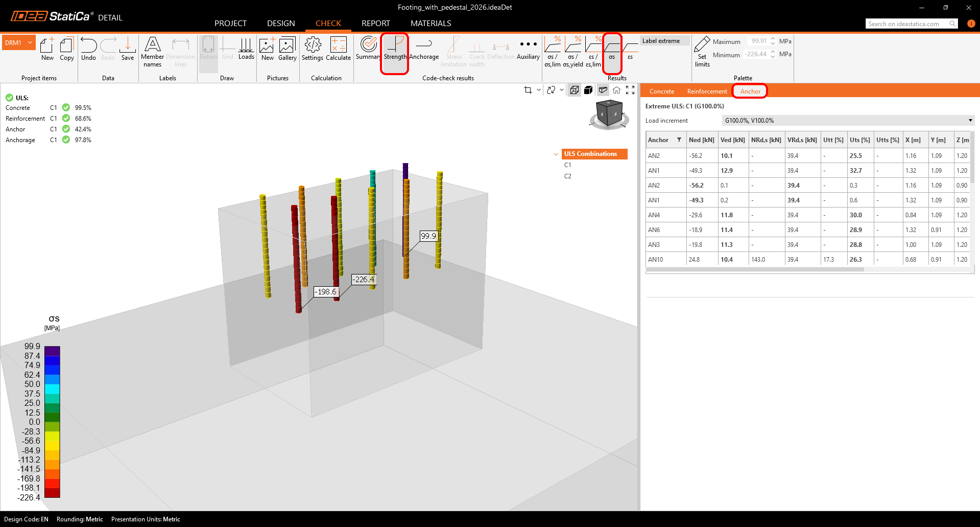The width and height of the screenshot is (980, 527).
Task: Select combination C2 in the list
Action: [568, 176]
